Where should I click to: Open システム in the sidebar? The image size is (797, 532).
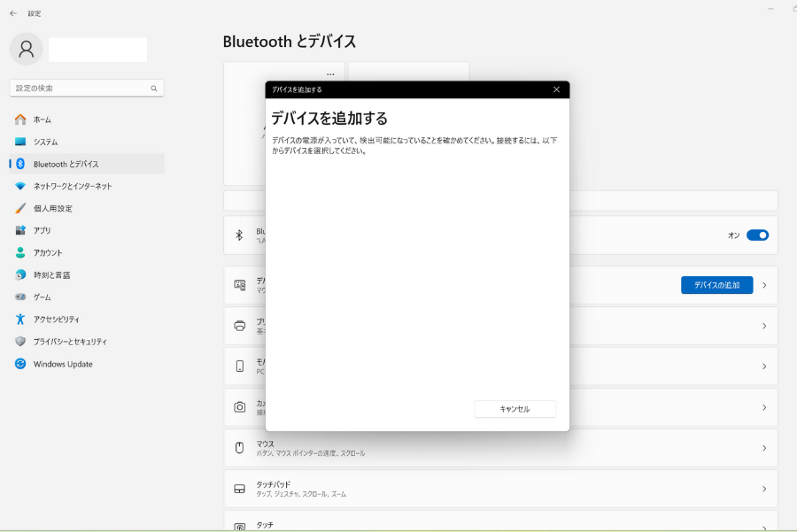click(x=87, y=142)
